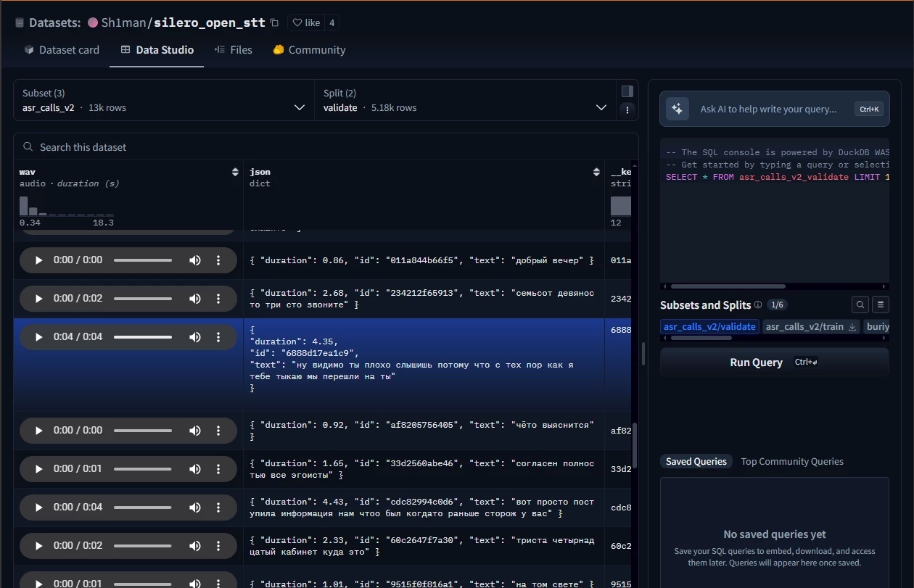914x588 pixels.
Task: Open audio options for "согласен полностью" row
Action: [218, 469]
